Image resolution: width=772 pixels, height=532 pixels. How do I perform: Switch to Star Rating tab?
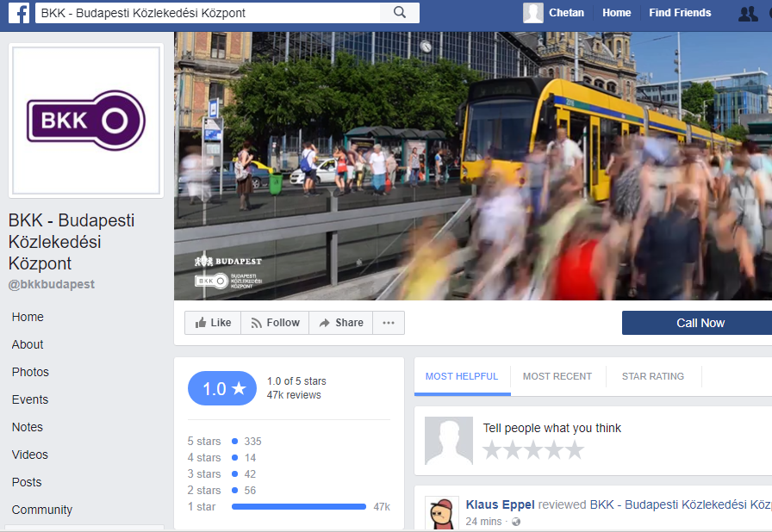[653, 376]
